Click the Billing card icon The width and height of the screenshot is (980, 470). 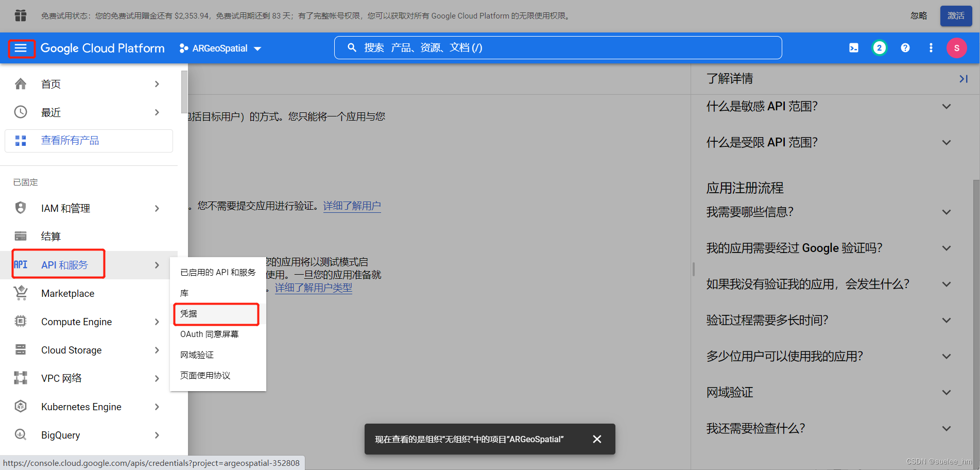21,236
